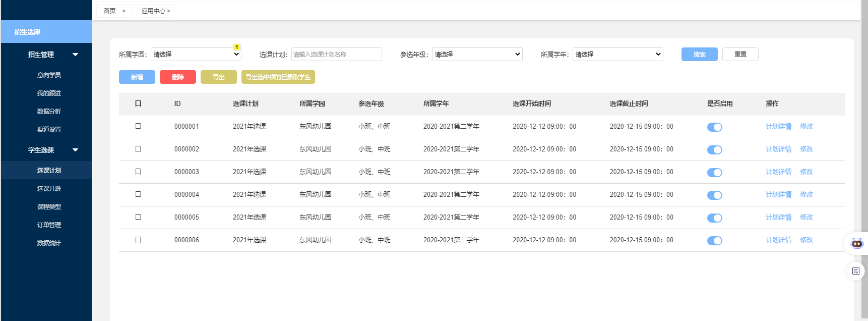
Task: Open 渠道设置 in sidebar
Action: coord(49,129)
